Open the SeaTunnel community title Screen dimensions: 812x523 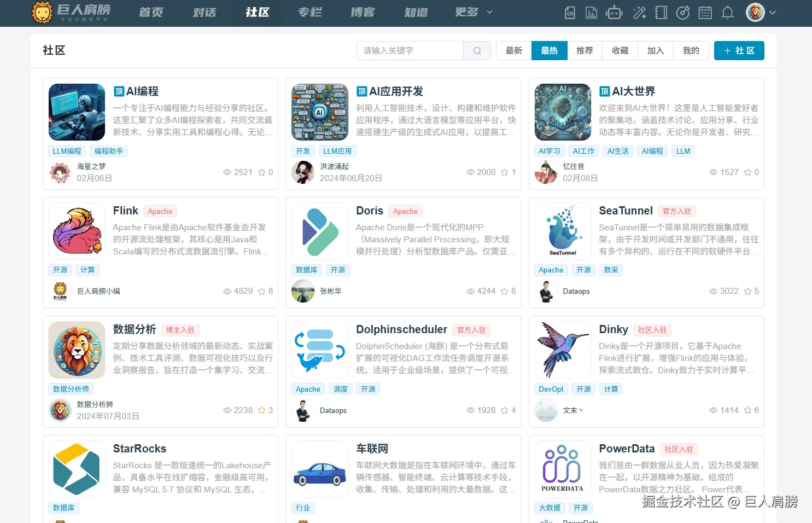626,211
